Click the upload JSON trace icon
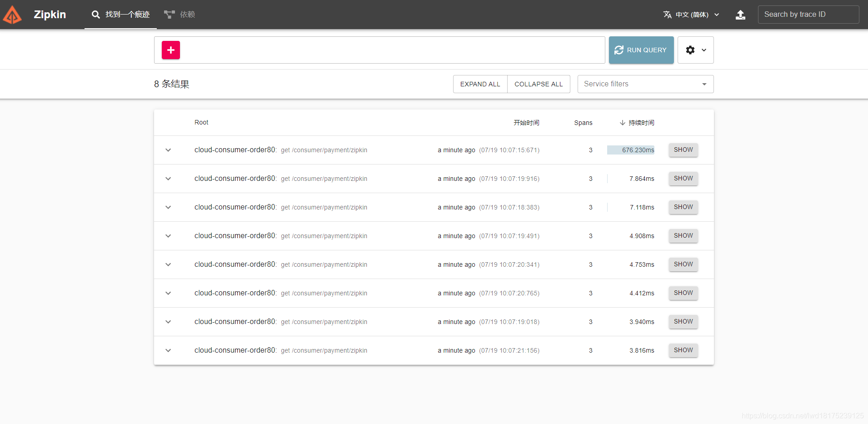This screenshot has width=868, height=424. [x=740, y=15]
